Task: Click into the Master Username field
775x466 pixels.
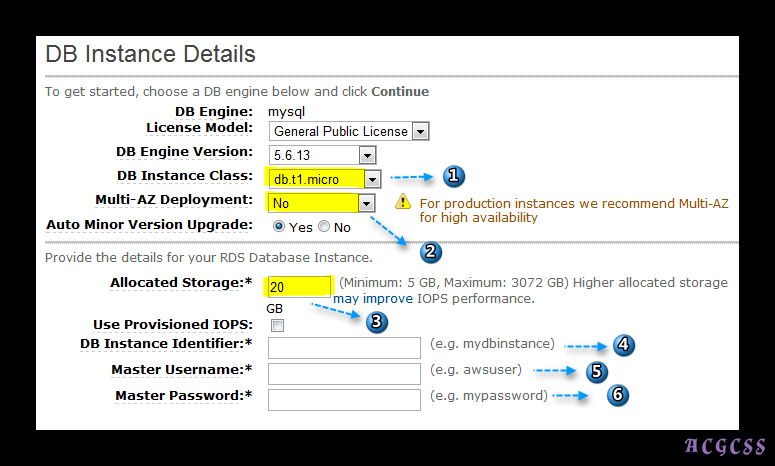Action: (344, 373)
